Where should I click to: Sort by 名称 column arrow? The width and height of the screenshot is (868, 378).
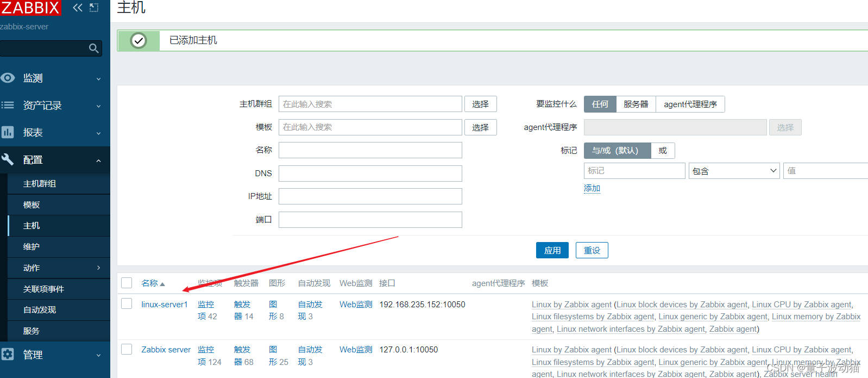162,284
